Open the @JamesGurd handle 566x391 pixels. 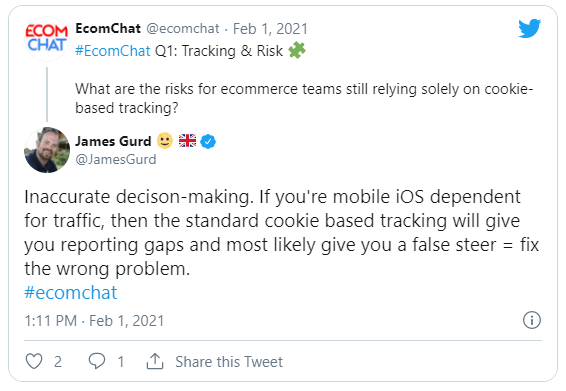116,159
